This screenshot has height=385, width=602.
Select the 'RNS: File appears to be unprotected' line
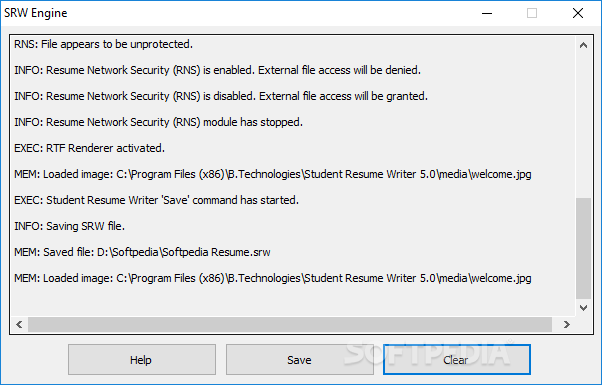click(x=103, y=45)
